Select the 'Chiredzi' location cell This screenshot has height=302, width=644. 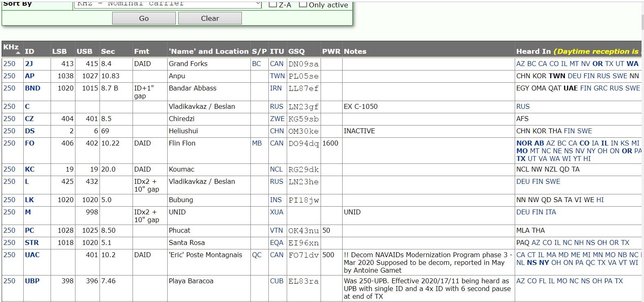tap(209, 119)
